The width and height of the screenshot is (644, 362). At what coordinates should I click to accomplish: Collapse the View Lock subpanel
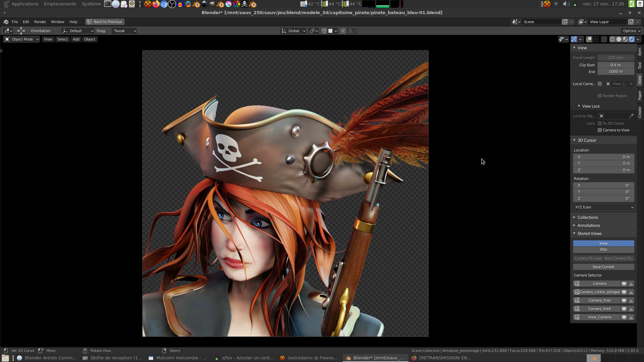[x=579, y=106]
